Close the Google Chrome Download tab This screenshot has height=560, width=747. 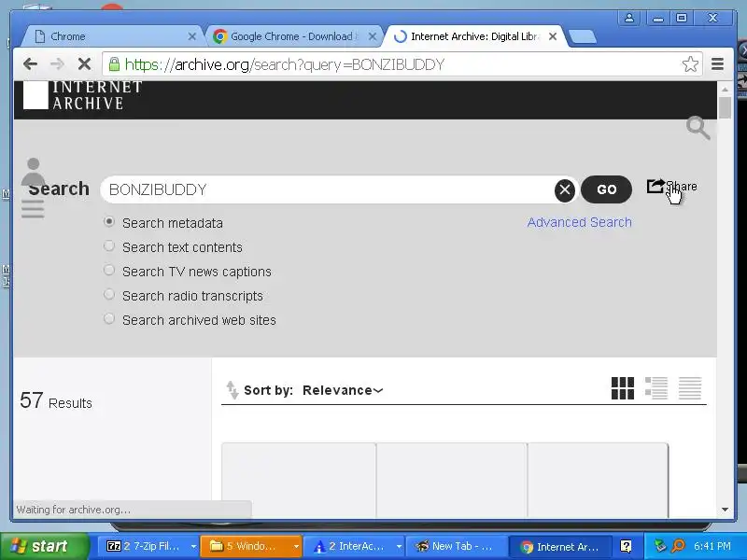[373, 36]
